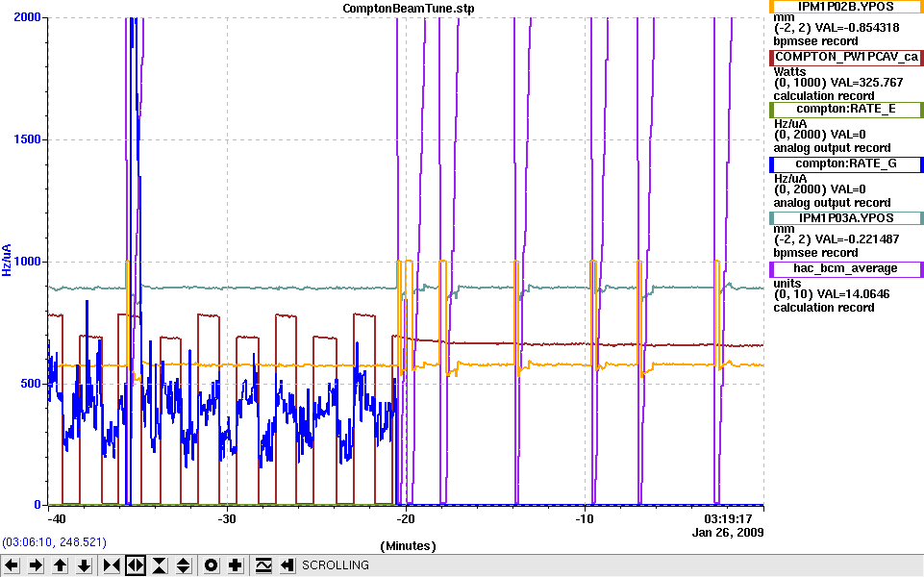This screenshot has height=577, width=924.
Task: Select the COMPTON_PW1PCAV_ca curve legend
Action: pyautogui.click(x=846, y=57)
